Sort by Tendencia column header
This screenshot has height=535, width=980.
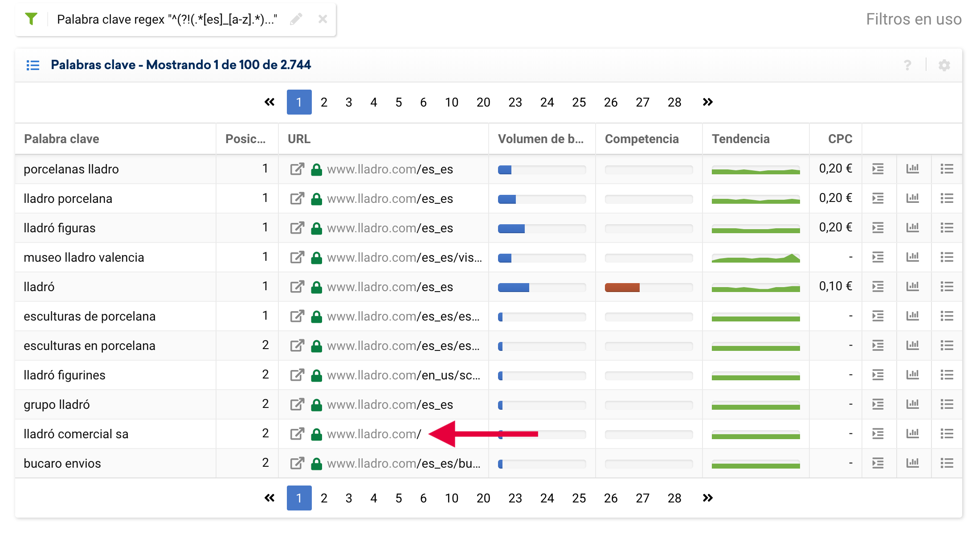tap(741, 139)
